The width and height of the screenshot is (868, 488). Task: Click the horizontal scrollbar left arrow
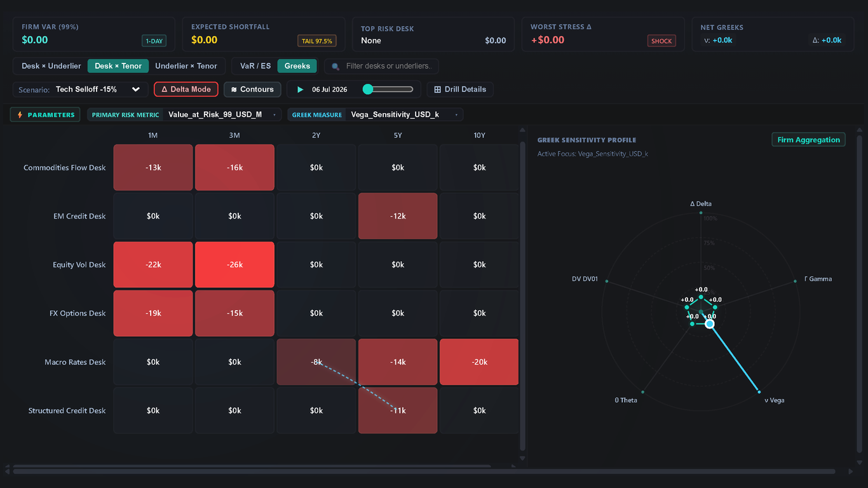tap(8, 471)
